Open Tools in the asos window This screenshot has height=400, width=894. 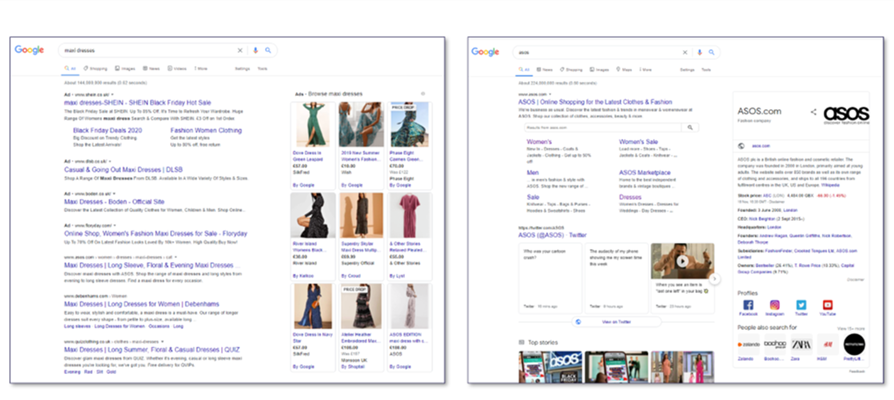click(x=706, y=70)
